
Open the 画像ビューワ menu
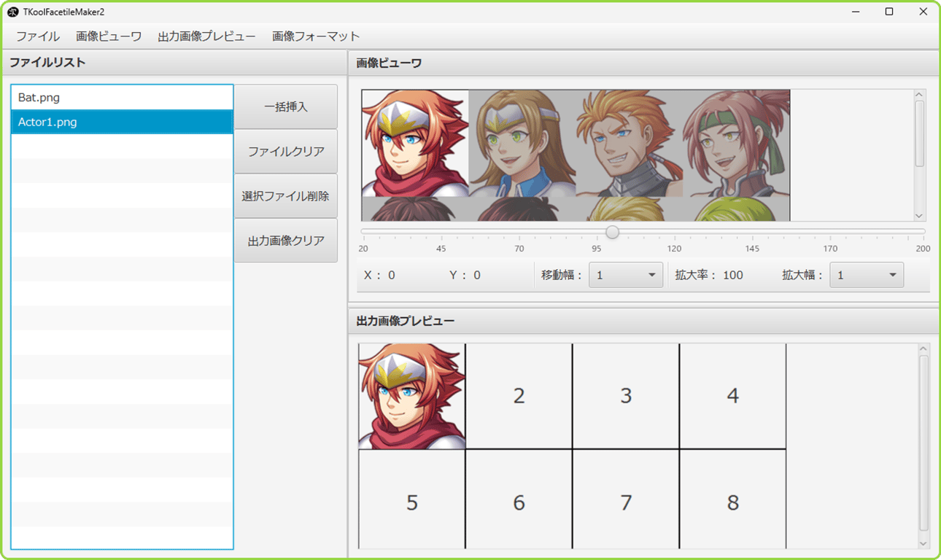(x=109, y=36)
